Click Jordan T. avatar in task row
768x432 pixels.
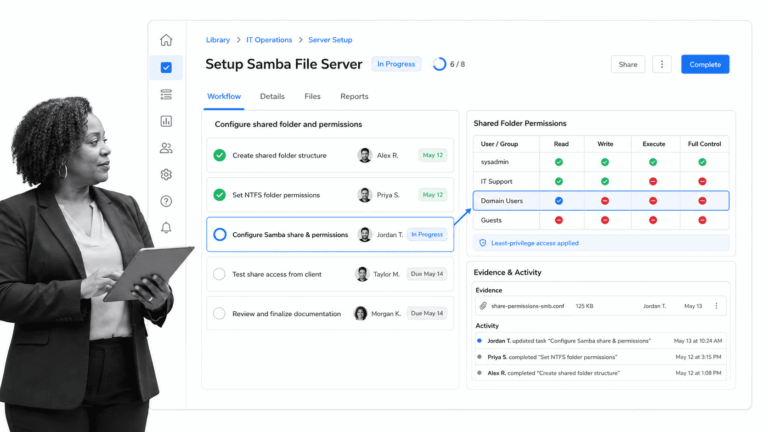tap(364, 235)
